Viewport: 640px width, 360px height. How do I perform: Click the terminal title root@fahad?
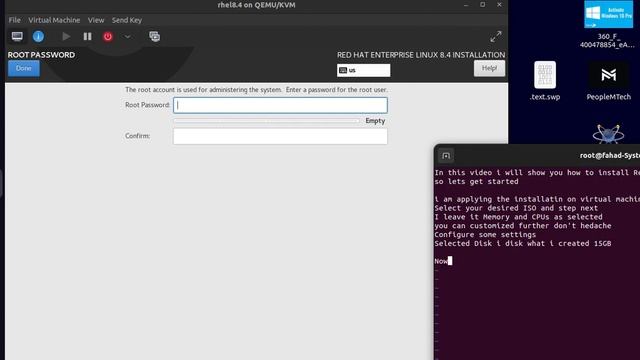(x=609, y=156)
